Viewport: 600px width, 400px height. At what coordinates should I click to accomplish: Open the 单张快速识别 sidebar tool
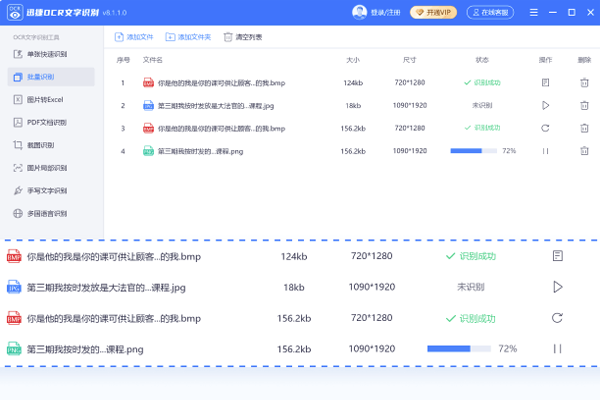[x=46, y=54]
